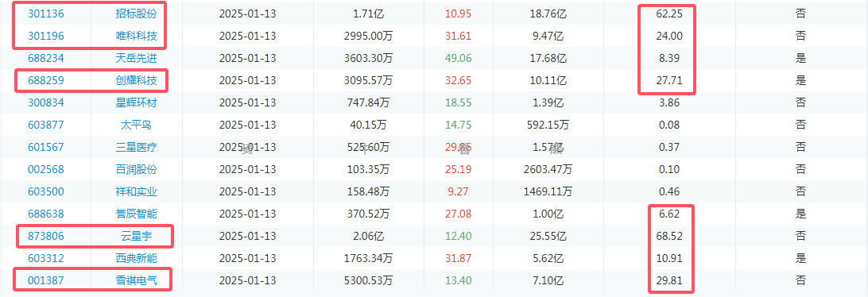Select stock code 688638
Viewport: 868px width, 297px height.
click(46, 214)
